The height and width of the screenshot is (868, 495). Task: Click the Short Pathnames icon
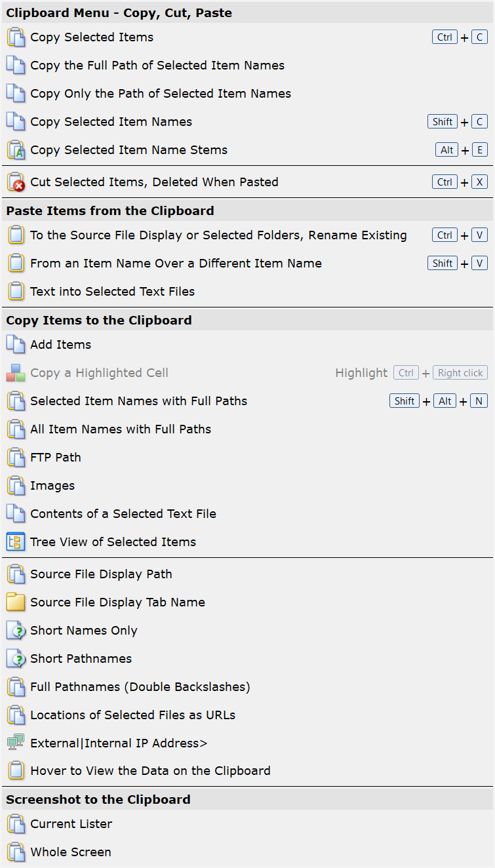tap(16, 659)
